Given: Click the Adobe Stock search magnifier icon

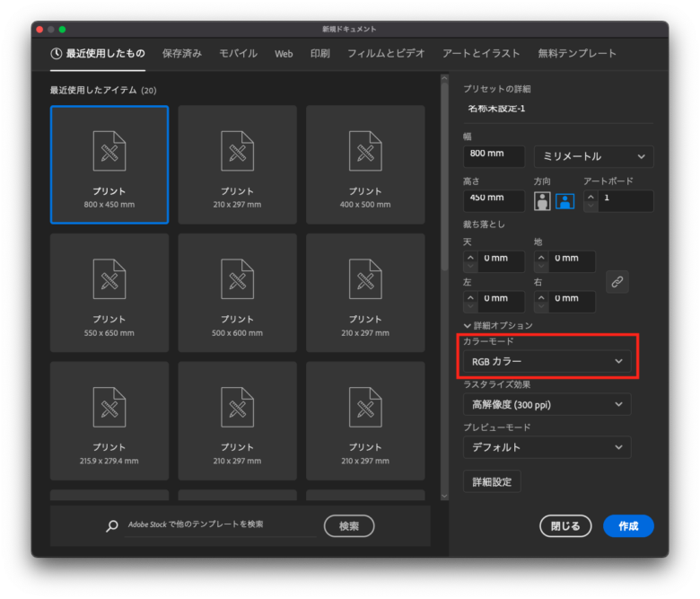Looking at the screenshot, I should pyautogui.click(x=112, y=526).
